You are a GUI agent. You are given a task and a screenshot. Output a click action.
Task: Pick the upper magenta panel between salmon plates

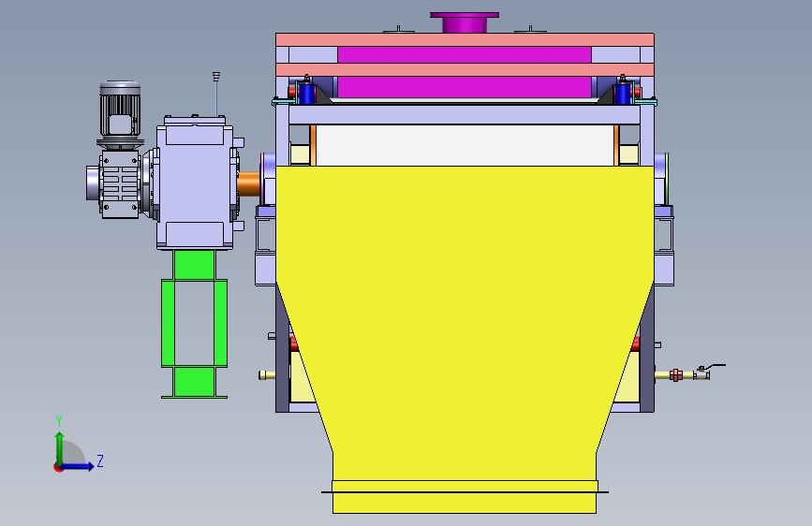[465, 55]
